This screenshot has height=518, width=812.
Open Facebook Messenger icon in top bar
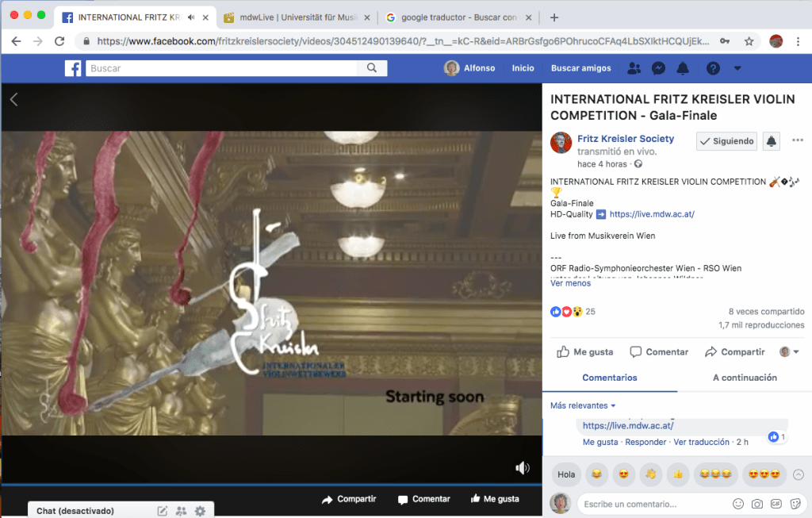point(657,68)
